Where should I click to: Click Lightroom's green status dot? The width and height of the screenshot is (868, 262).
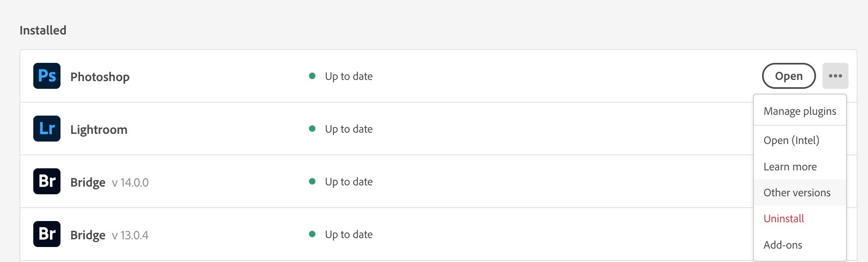pos(312,129)
